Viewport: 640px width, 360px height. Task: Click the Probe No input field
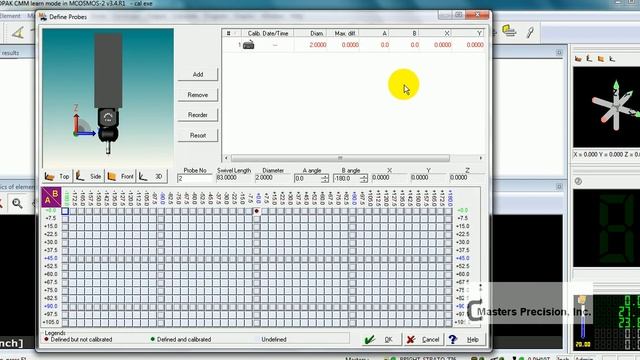pos(195,178)
